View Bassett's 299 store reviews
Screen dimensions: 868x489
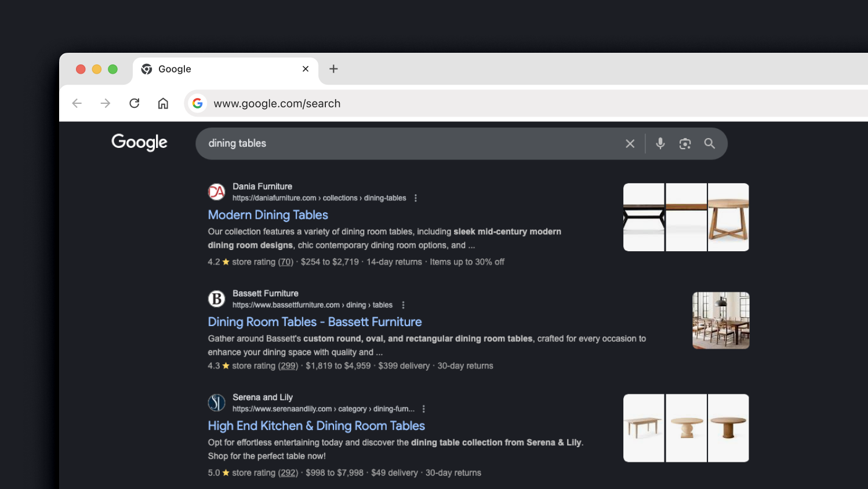(x=288, y=365)
